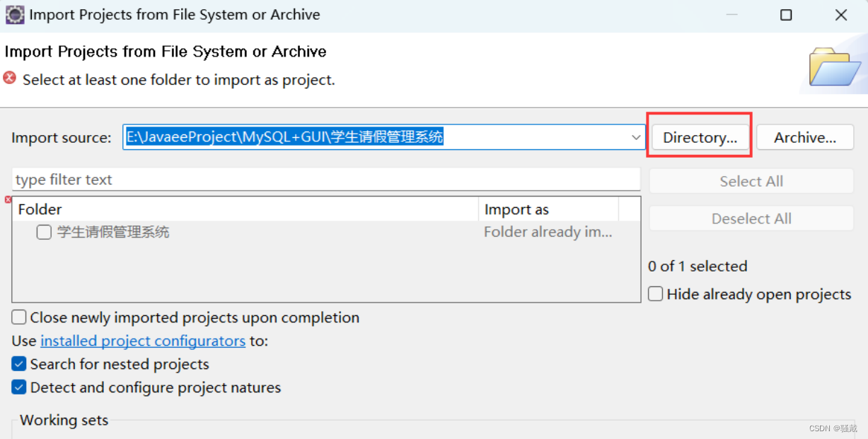The image size is (868, 439).
Task: Click the Import as column header
Action: 516,209
